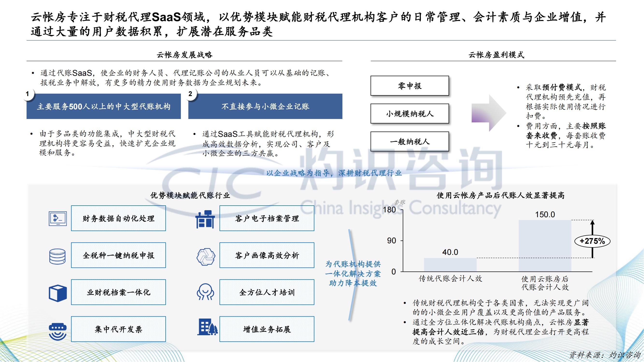Select the 全方位人才培训 box

pos(267,292)
